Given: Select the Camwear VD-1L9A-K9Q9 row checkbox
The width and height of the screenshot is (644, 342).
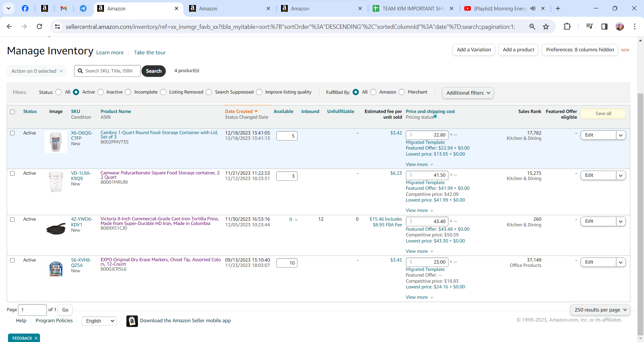Looking at the screenshot, I should coord(12,173).
